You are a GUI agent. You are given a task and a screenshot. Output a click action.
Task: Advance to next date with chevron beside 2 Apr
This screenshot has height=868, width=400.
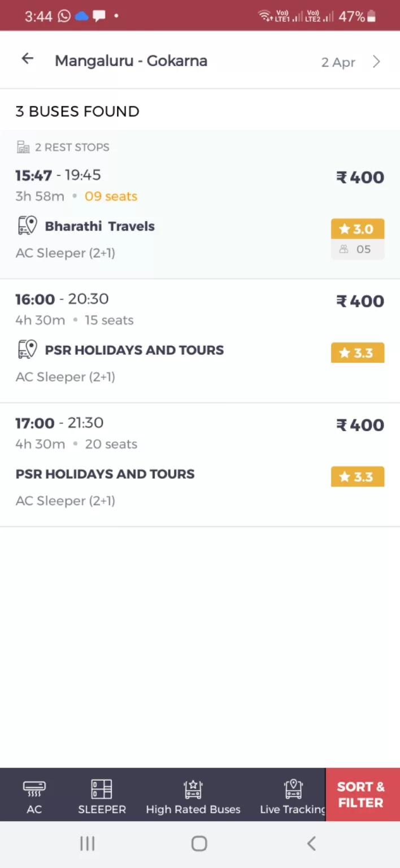376,62
